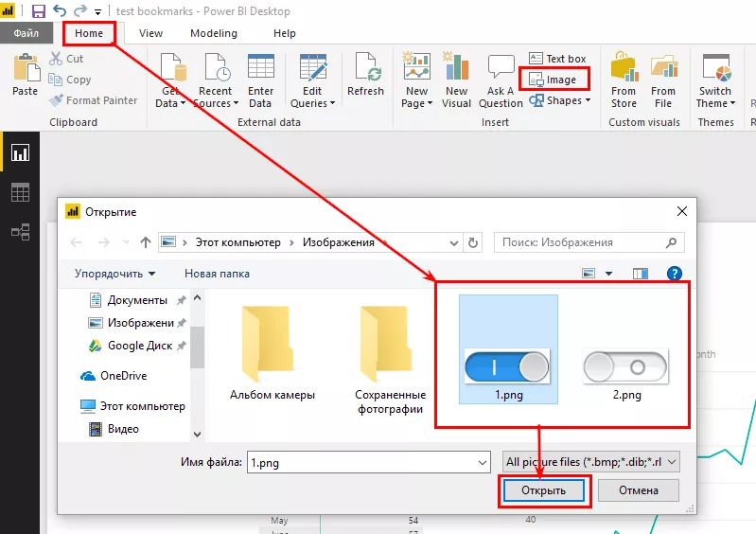
Task: Toggle the preview pane
Action: pos(640,274)
